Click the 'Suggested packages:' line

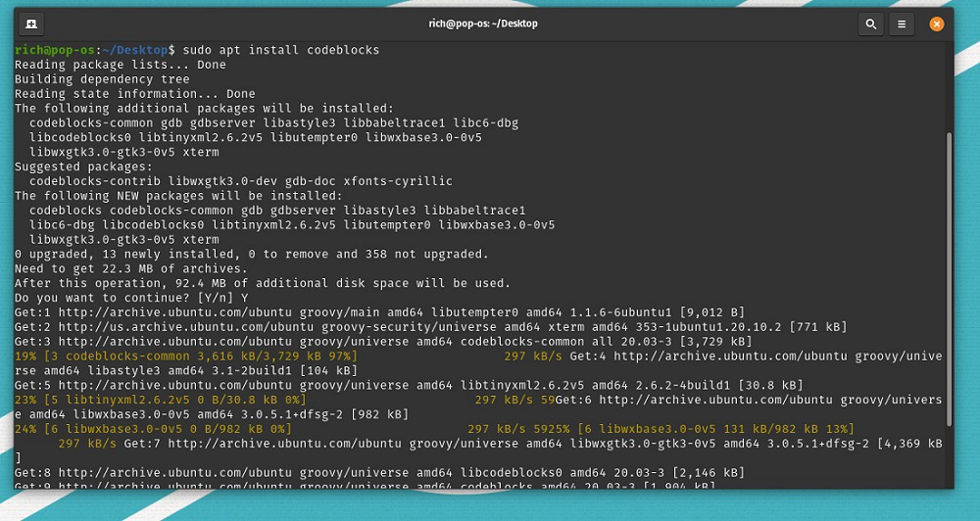point(83,166)
